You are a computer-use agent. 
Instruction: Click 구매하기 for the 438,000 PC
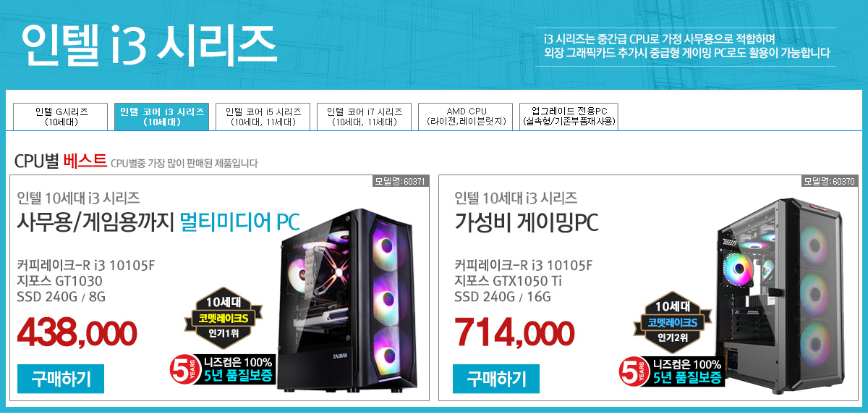tap(61, 379)
